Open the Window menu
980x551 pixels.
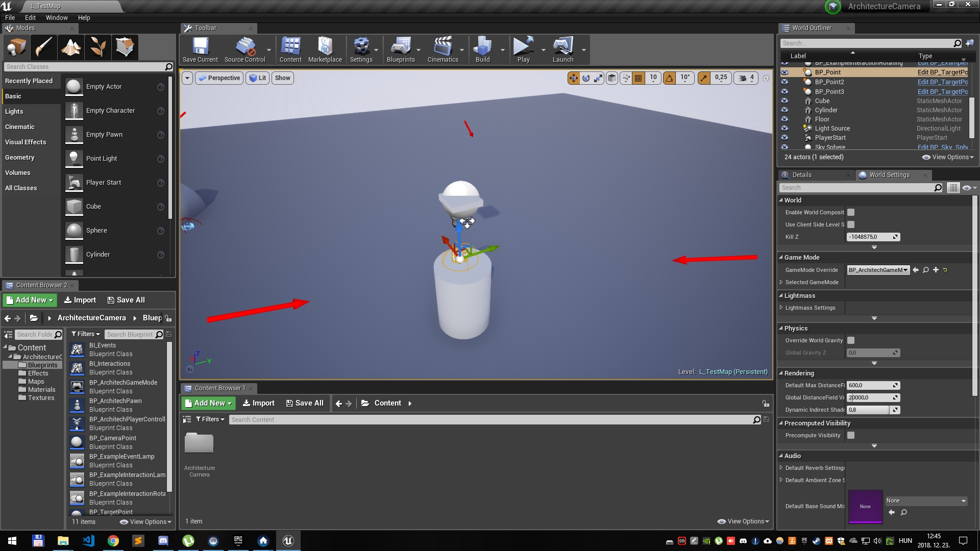coord(57,17)
